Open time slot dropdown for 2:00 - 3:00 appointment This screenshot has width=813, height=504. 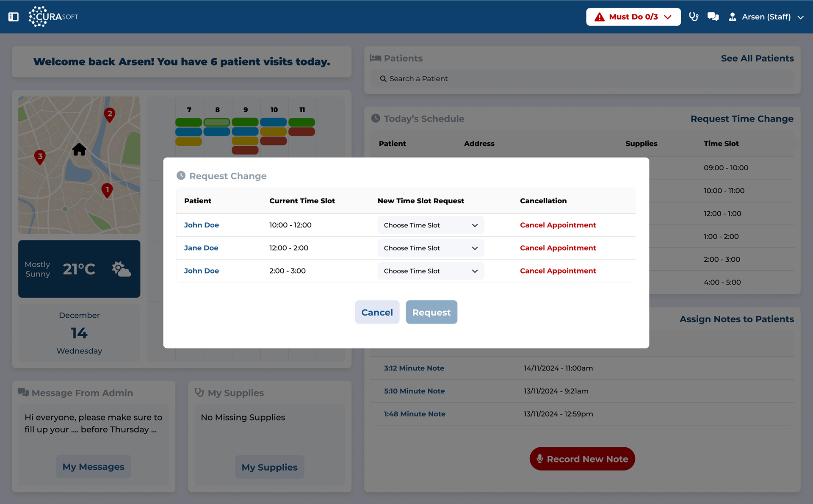coord(431,271)
